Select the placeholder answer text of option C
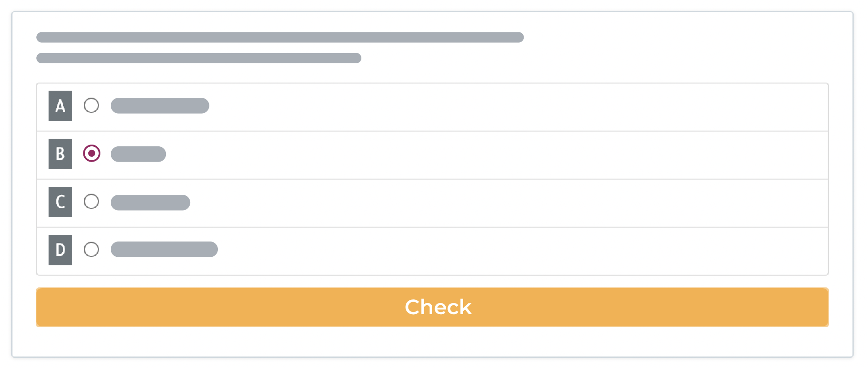This screenshot has height=369, width=868. (150, 202)
